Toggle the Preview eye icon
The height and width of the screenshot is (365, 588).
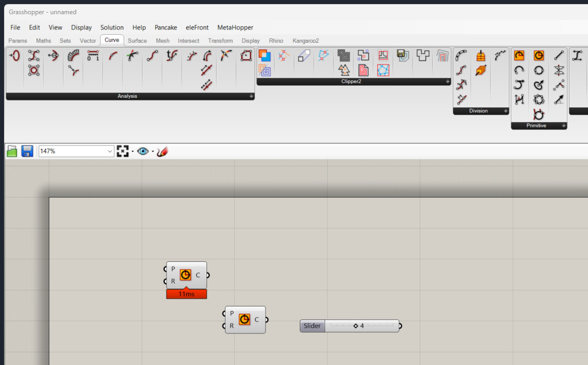click(x=143, y=151)
